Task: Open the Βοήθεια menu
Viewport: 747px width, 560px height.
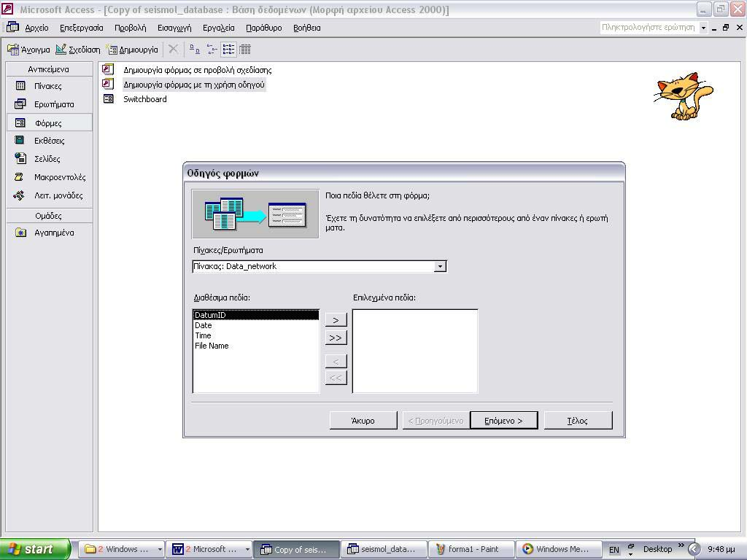Action: click(x=307, y=28)
